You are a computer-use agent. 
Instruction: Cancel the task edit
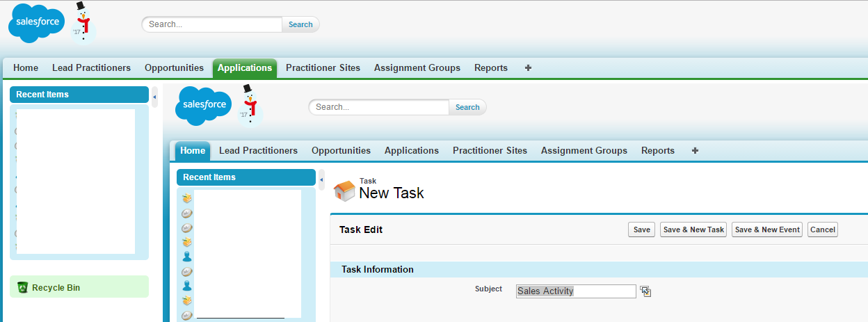(x=822, y=230)
